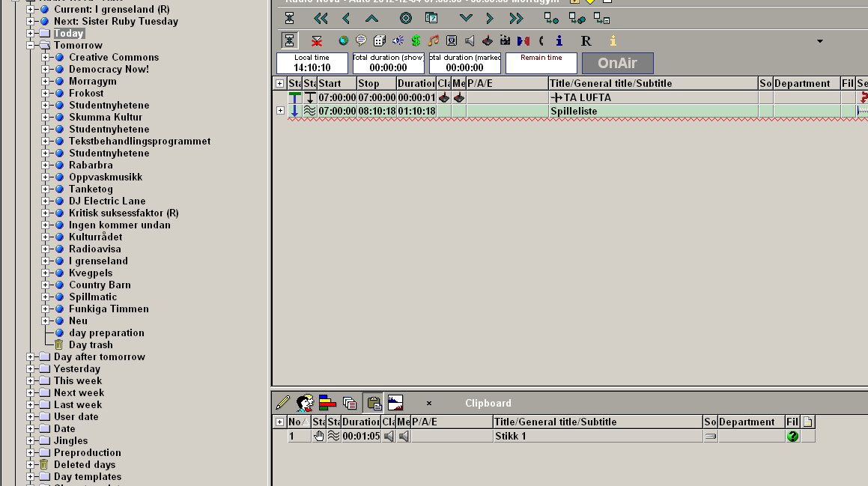
Task: Select the Day trash item under Tomorrow
Action: [x=91, y=345]
